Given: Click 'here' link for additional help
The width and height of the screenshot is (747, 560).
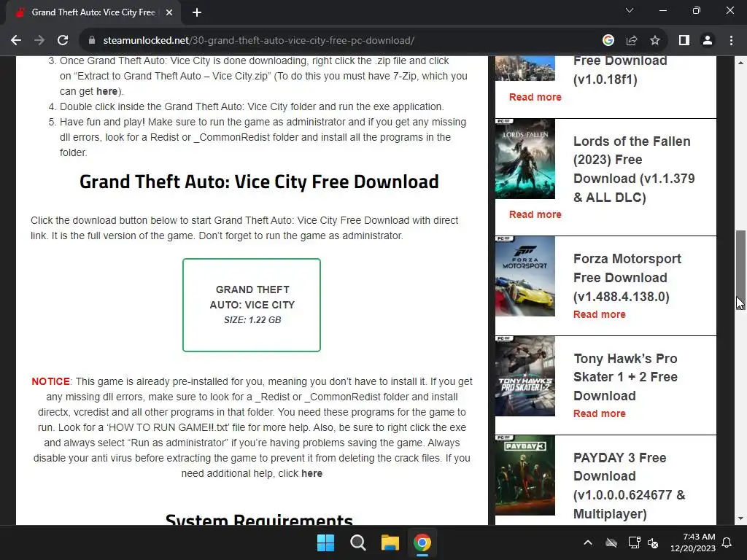Looking at the screenshot, I should (311, 473).
